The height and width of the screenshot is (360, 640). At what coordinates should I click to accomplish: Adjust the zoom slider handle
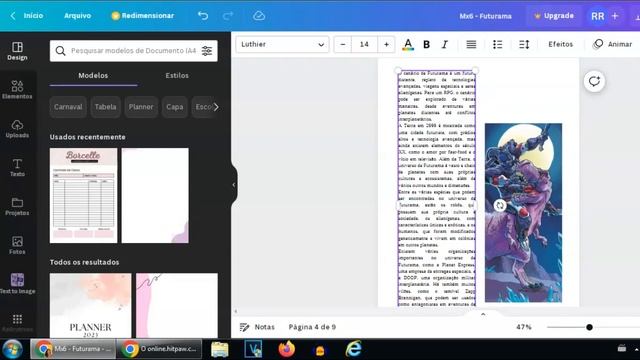[x=589, y=327]
